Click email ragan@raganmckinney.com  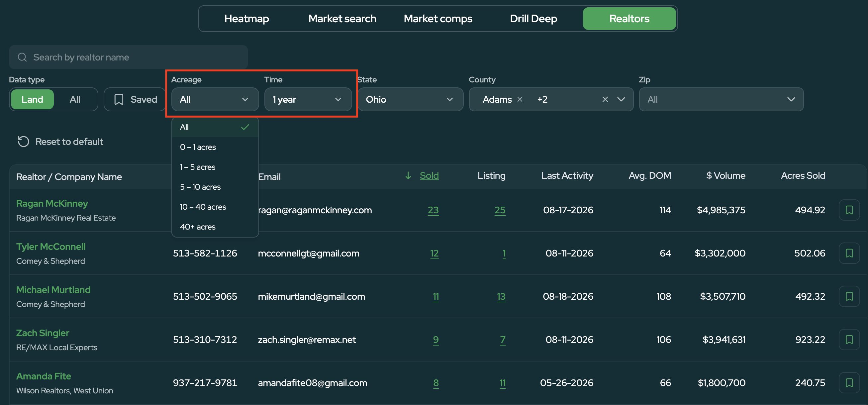315,210
